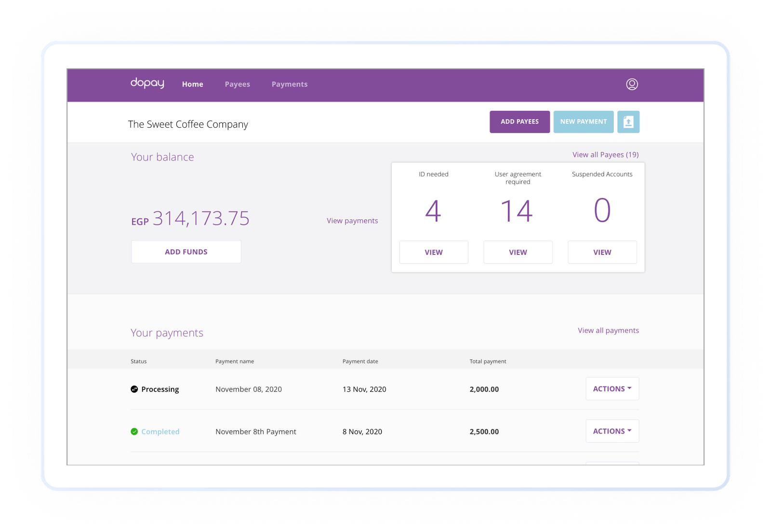This screenshot has height=532, width=771.
Task: Select the Home navigation item
Action: tap(192, 84)
